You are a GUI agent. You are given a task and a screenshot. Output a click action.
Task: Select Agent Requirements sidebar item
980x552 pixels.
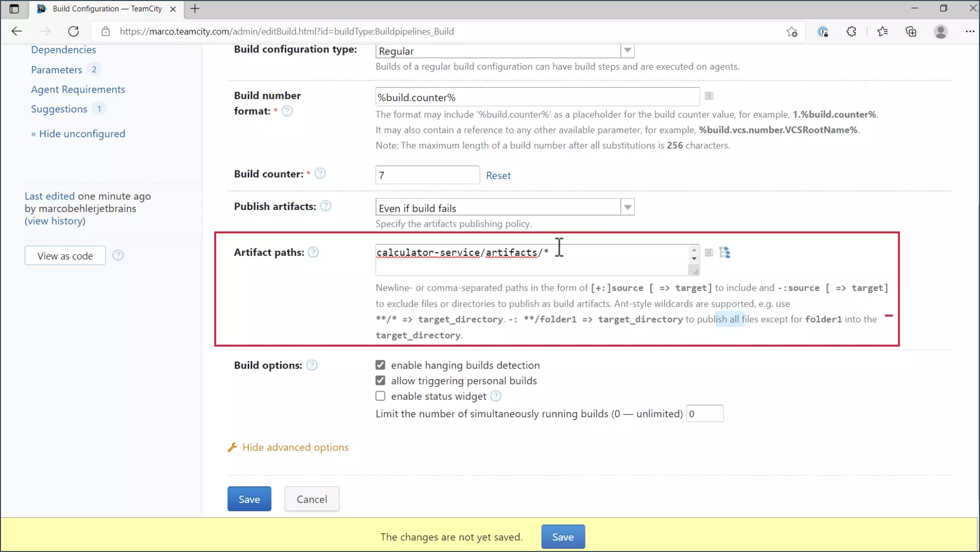78,89
